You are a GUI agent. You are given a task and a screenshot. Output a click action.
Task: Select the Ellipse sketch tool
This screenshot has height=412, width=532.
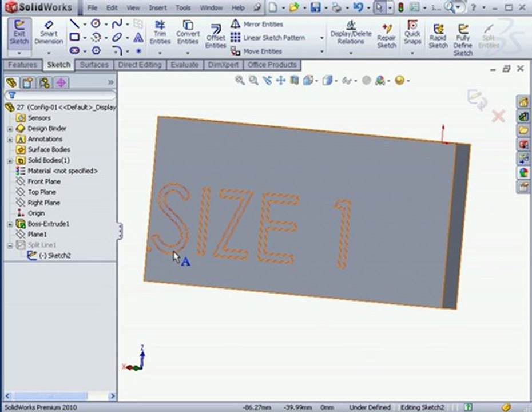pyautogui.click(x=117, y=37)
